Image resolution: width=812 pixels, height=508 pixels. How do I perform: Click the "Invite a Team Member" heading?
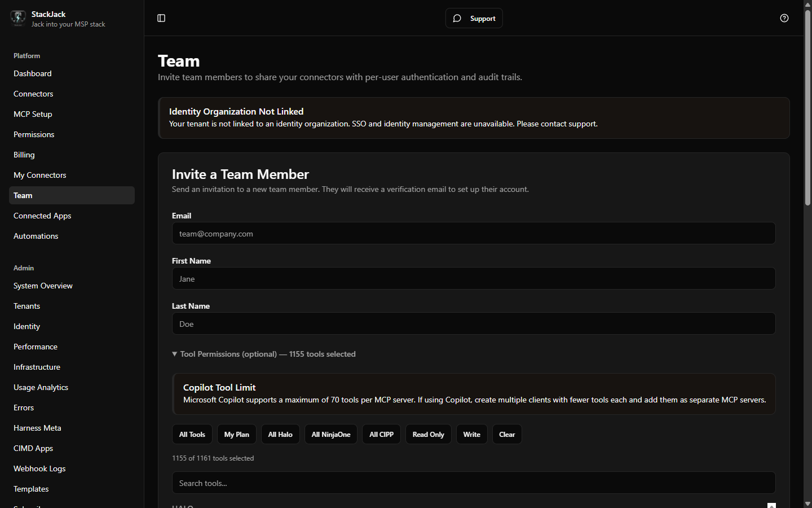pyautogui.click(x=240, y=174)
